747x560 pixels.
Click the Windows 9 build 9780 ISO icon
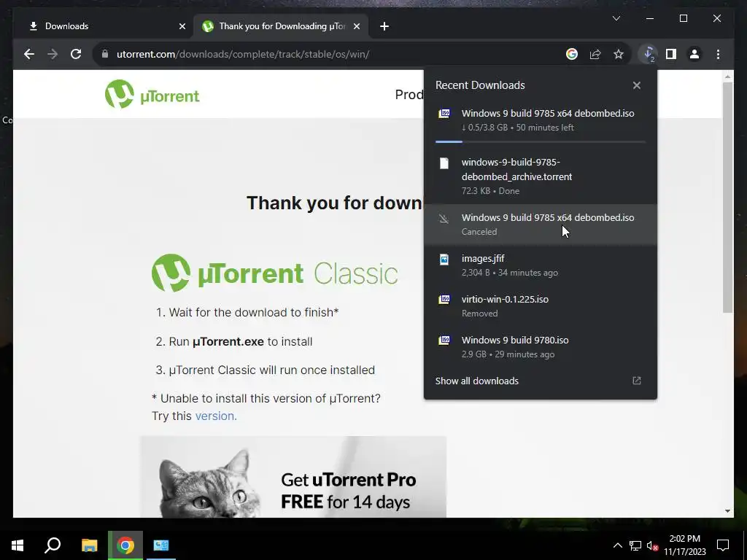[444, 341]
